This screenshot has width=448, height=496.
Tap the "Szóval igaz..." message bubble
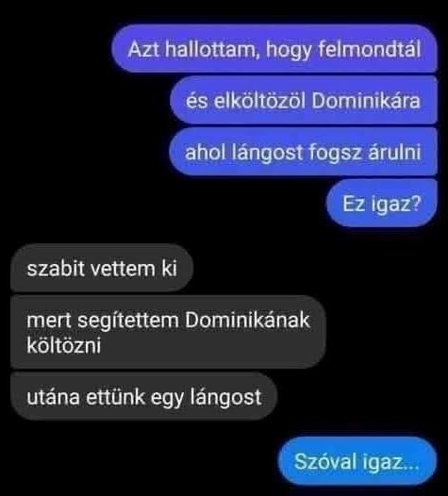[x=357, y=461]
